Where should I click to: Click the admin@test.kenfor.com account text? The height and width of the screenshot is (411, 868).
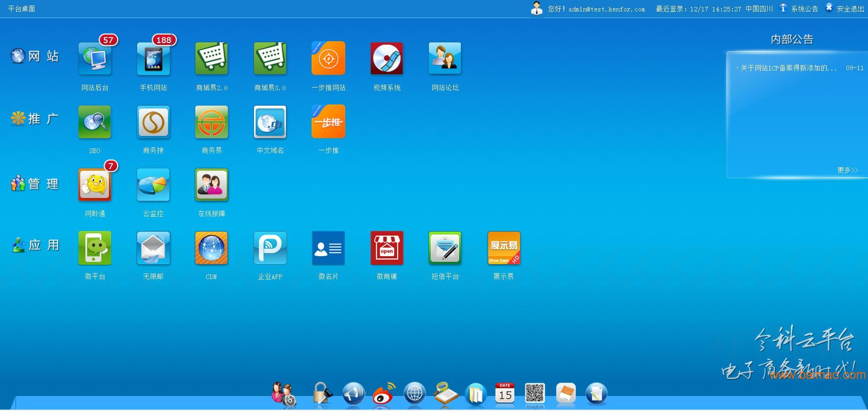coord(606,9)
